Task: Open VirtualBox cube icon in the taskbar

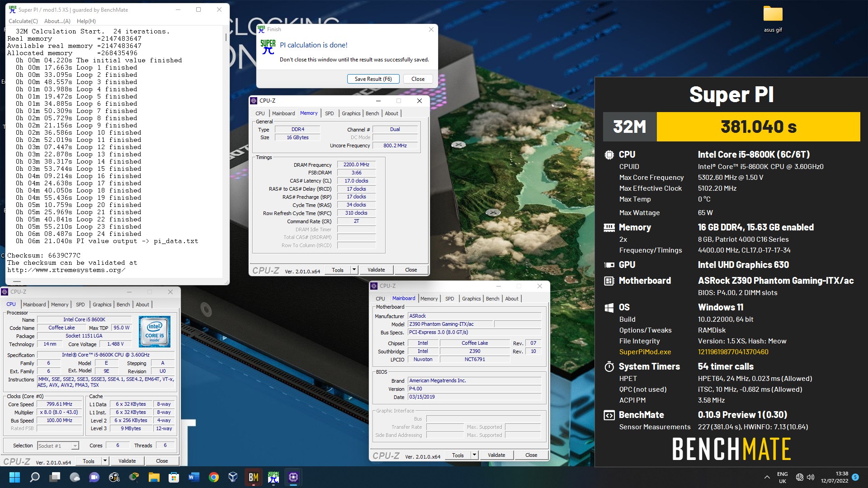Action: click(x=233, y=477)
